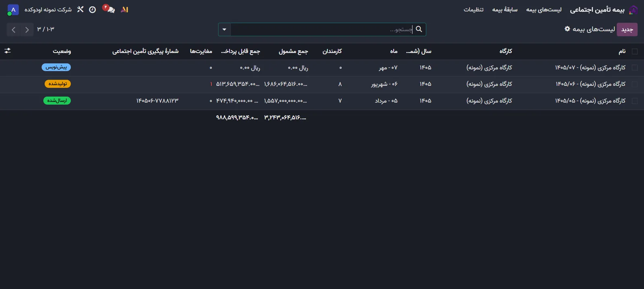Switch company via شرکت نمونه اودوکده
The width and height of the screenshot is (644, 289).
pos(48,10)
